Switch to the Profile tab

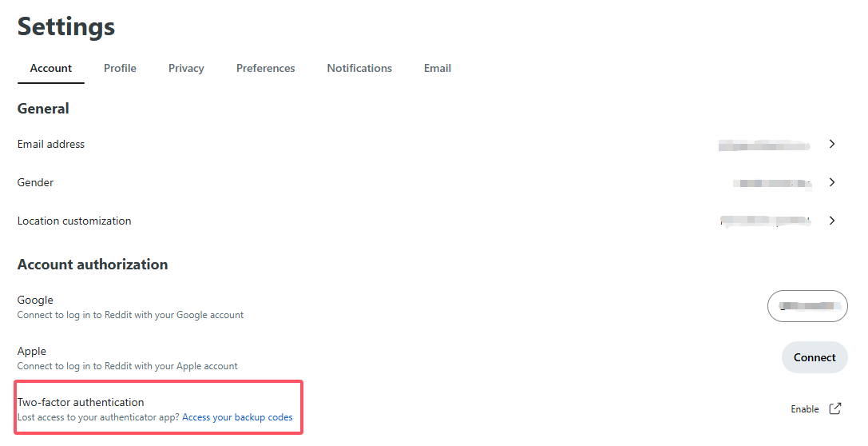(120, 68)
